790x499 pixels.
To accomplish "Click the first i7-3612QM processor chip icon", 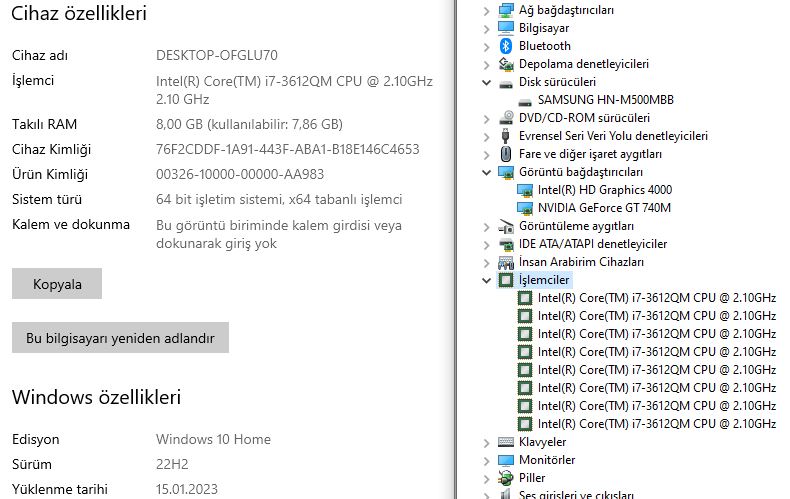I will point(525,298).
